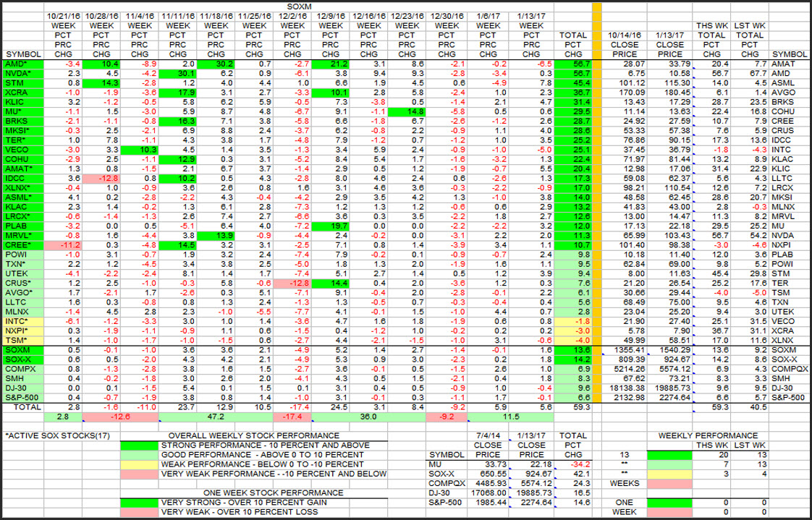The height and width of the screenshot is (520, 812).
Task: Click the MKSI* symbol cell
Action: [x=22, y=131]
